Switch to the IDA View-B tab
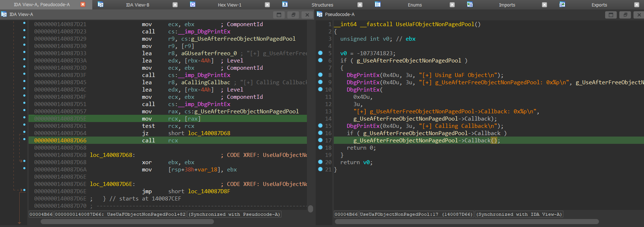644x227 pixels. pyautogui.click(x=138, y=5)
